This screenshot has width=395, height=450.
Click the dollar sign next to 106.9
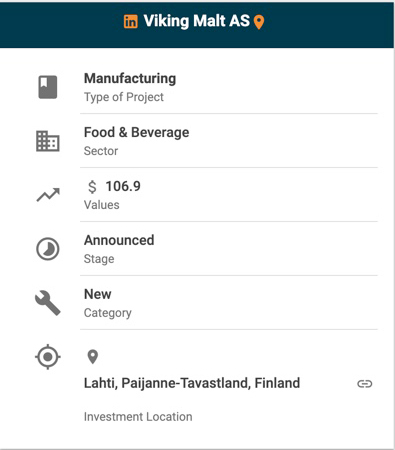click(x=92, y=187)
